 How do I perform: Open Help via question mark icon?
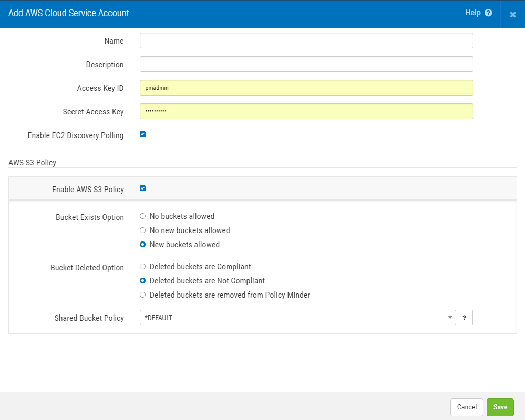point(488,13)
